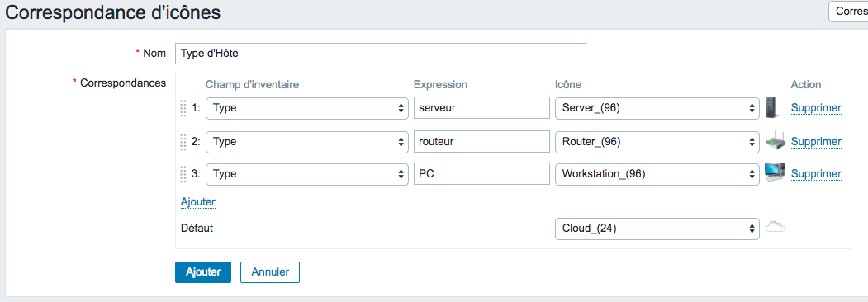This screenshot has height=302, width=868.
Task: Open the Server_(96) icon dropdown
Action: [x=657, y=108]
